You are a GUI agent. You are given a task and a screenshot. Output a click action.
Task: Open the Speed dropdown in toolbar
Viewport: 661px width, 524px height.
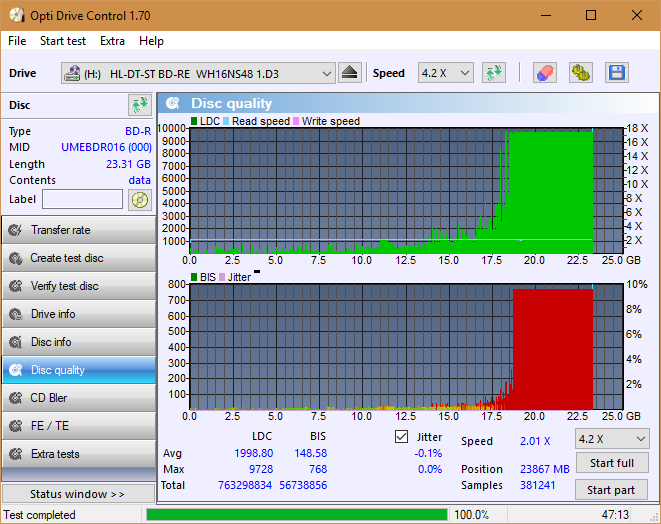(x=445, y=73)
